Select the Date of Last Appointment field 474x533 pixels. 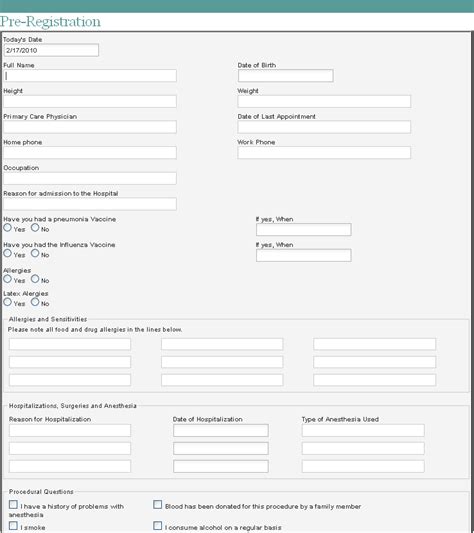[x=324, y=127]
